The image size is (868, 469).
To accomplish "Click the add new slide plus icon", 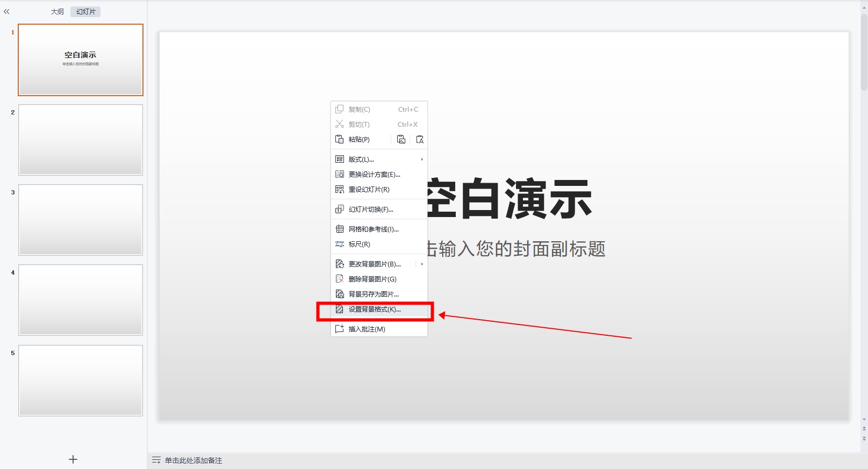I will [x=73, y=459].
